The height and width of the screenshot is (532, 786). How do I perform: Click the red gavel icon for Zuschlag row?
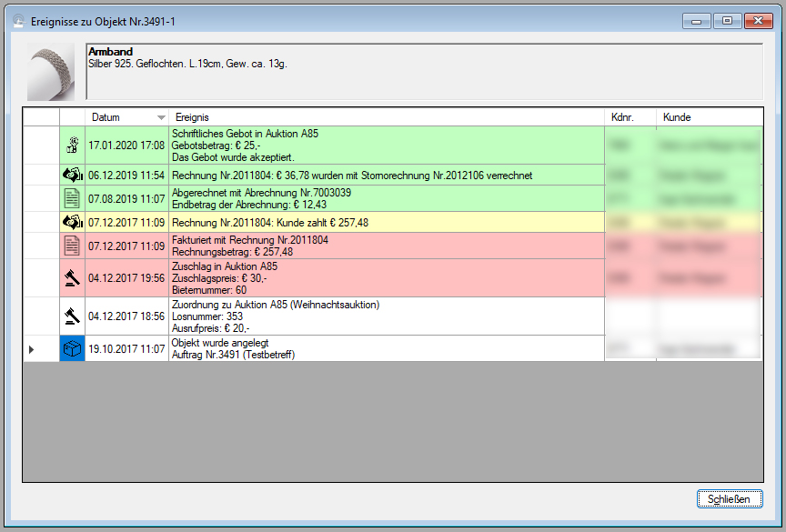coord(72,277)
